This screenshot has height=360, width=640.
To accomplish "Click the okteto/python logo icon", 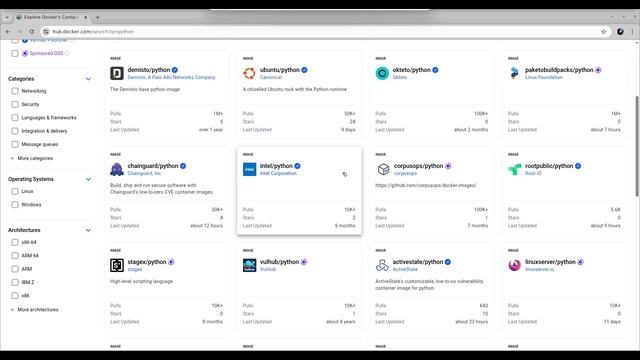I will [x=382, y=73].
